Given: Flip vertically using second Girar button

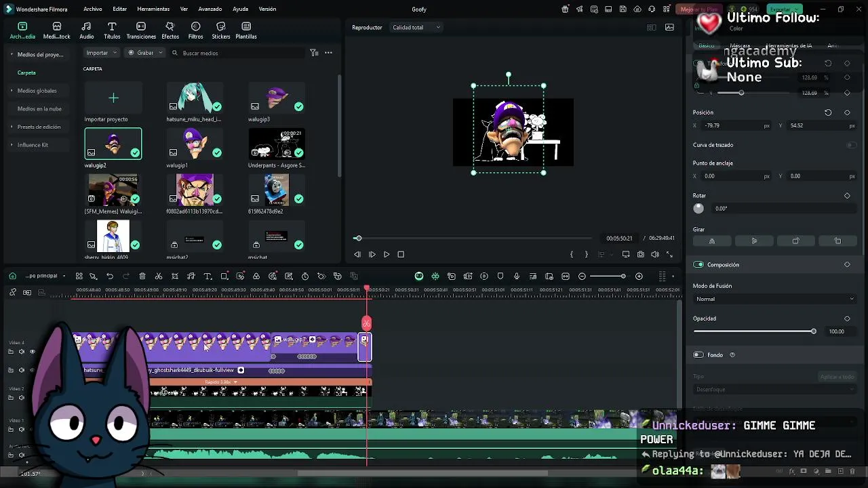Looking at the screenshot, I should click(x=754, y=241).
